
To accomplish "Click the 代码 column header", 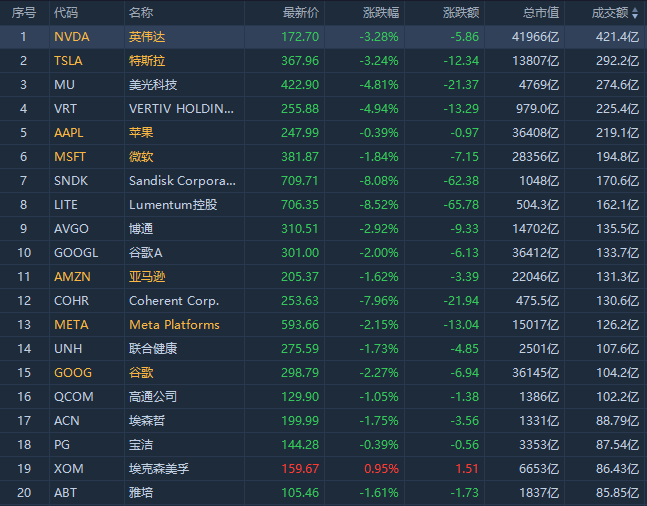I will [66, 13].
